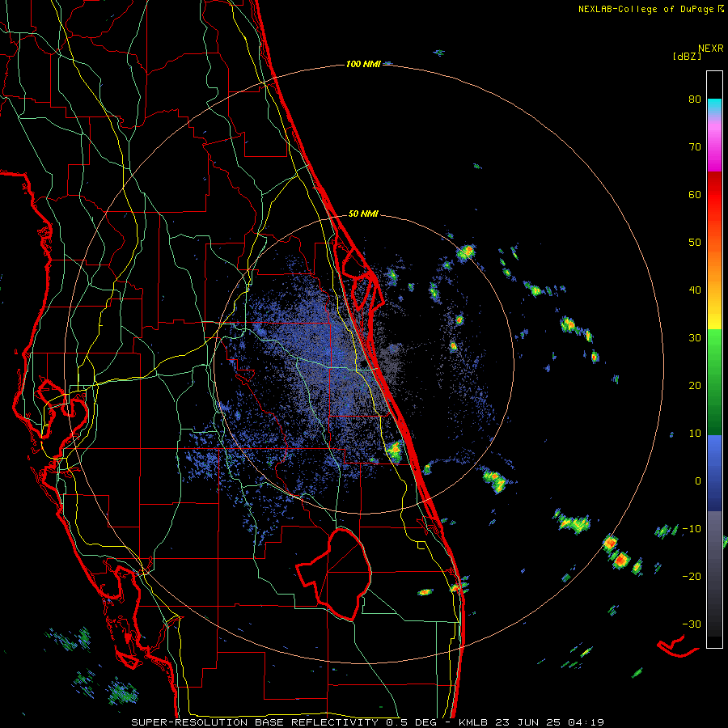Click the [dBZ] unit label

pyautogui.click(x=687, y=56)
